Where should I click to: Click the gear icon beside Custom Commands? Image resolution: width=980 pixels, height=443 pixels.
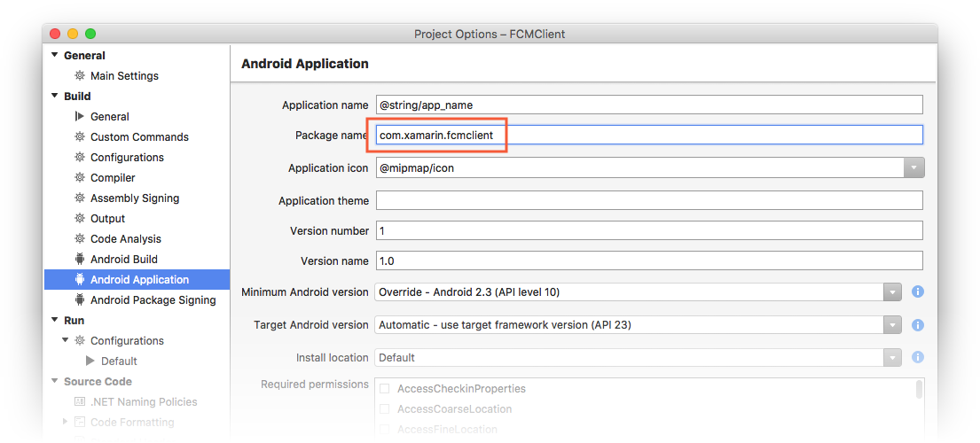[x=79, y=136]
